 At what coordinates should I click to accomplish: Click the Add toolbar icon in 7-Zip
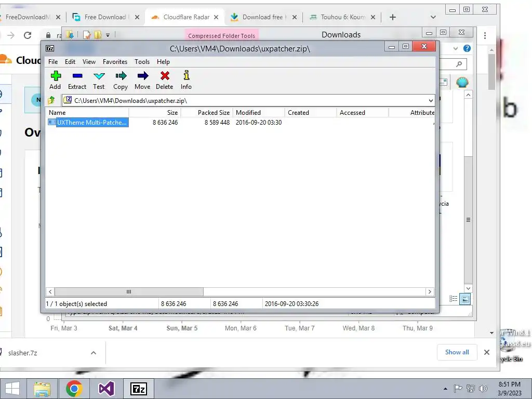55,80
